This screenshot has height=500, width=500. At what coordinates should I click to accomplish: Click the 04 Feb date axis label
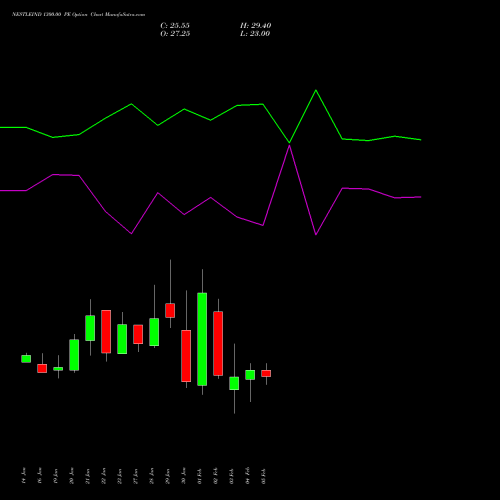(248, 476)
